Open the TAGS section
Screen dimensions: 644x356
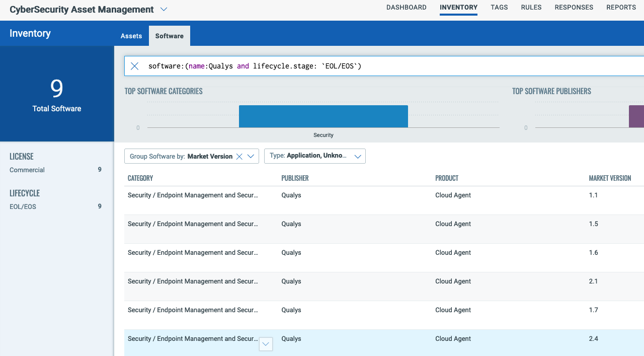(499, 7)
